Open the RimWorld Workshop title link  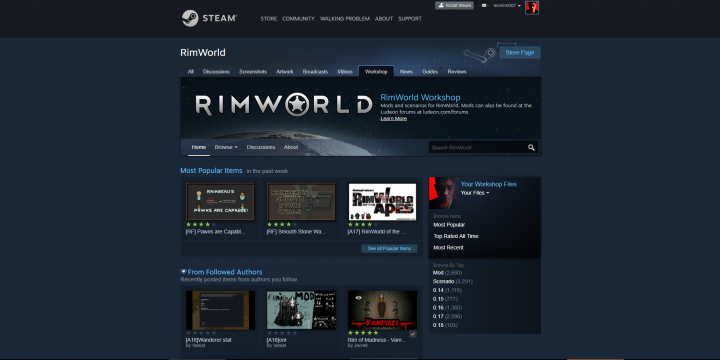[420, 97]
